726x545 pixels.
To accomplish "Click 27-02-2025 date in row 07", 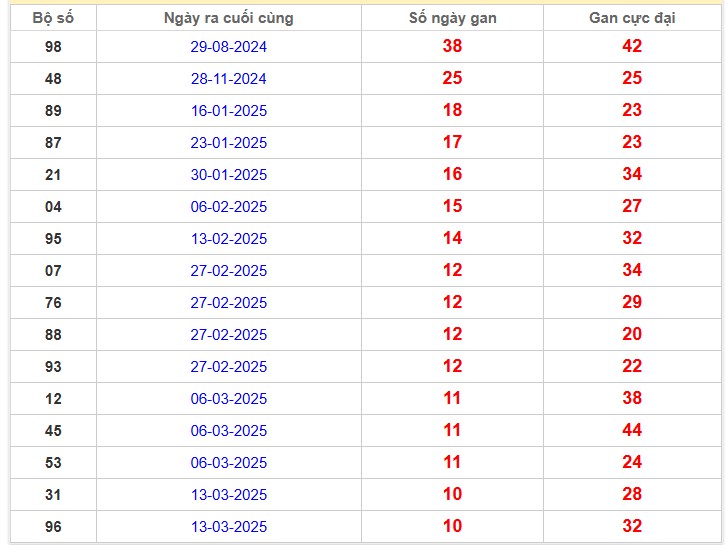I will (229, 270).
